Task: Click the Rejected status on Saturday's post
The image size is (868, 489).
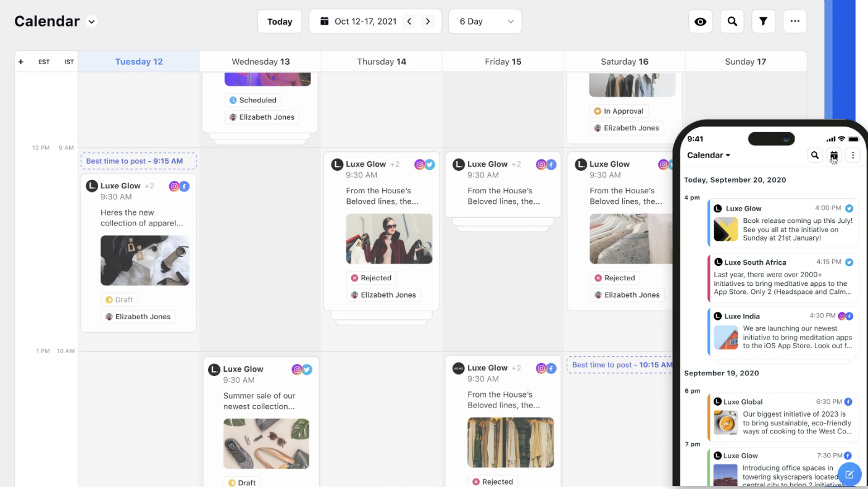Action: [x=615, y=278]
